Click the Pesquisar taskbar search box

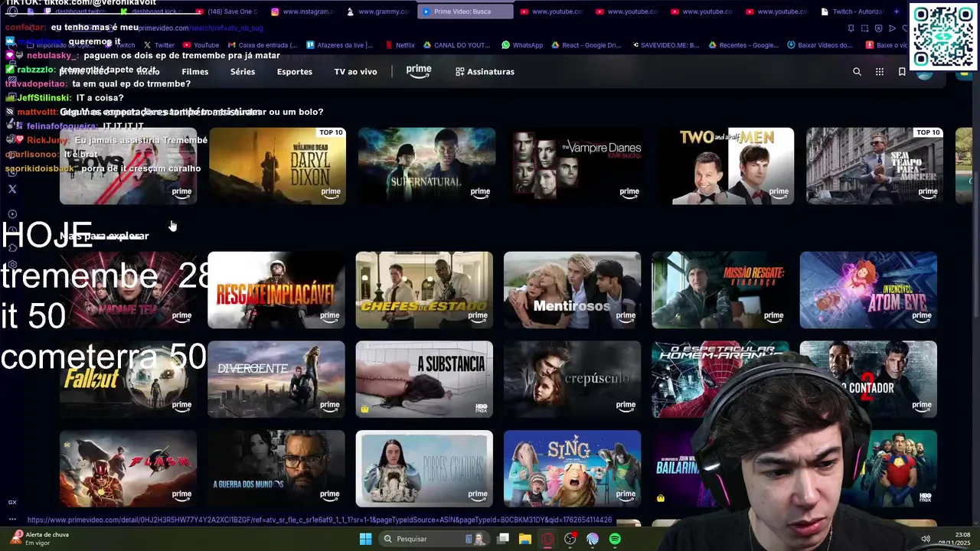click(433, 539)
